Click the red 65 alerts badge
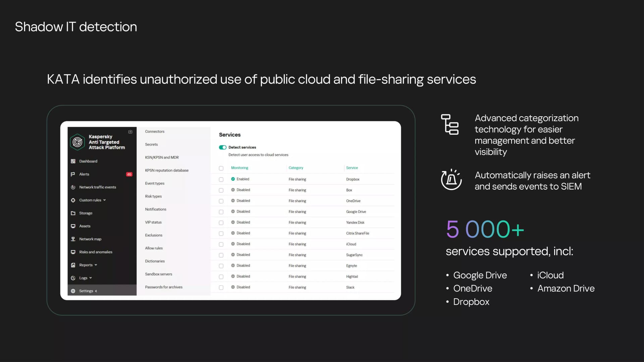 pyautogui.click(x=129, y=174)
